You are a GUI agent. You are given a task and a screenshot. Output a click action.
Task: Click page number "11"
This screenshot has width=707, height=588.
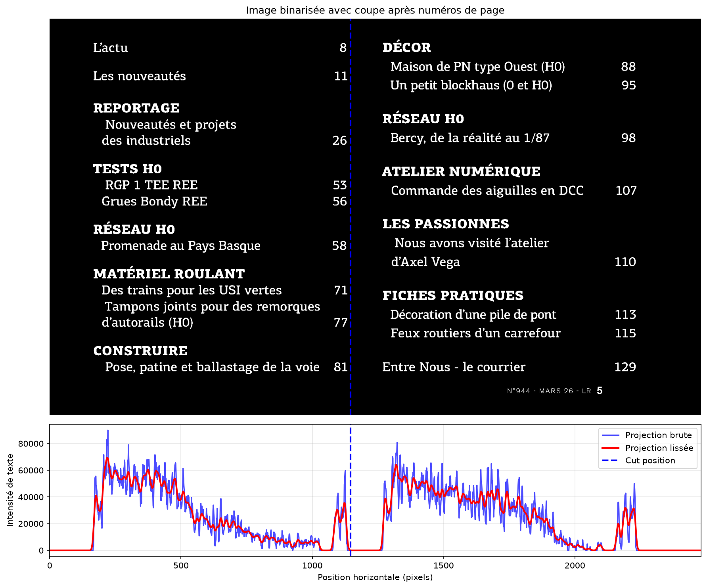tap(341, 76)
